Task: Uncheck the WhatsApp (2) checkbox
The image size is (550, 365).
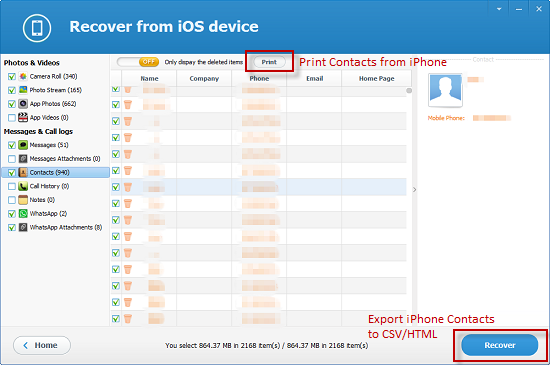Action: click(x=12, y=214)
